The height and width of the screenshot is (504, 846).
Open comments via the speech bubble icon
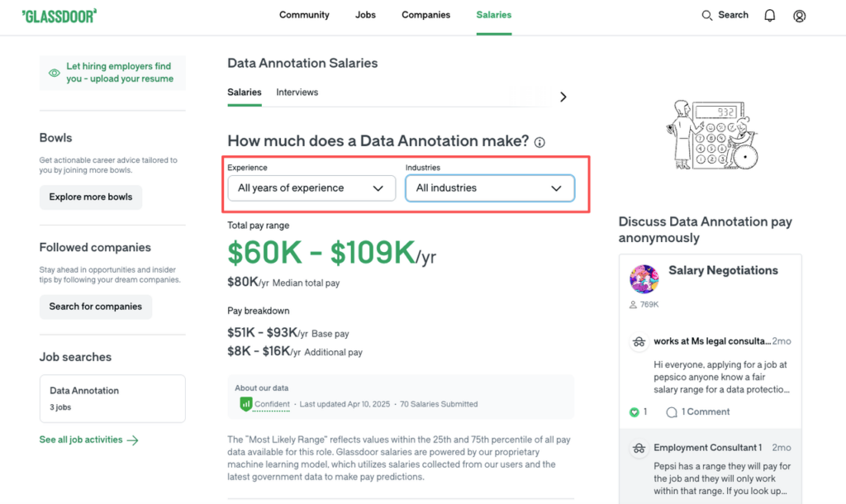(671, 411)
